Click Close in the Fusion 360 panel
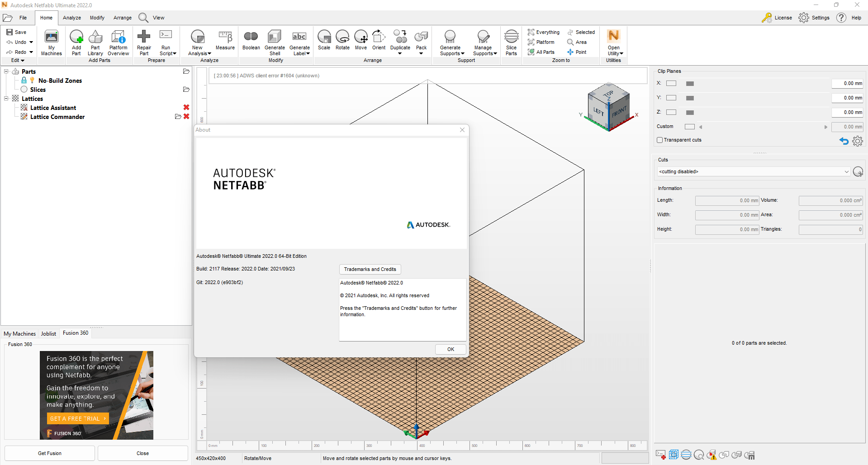The image size is (868, 465). 143,453
